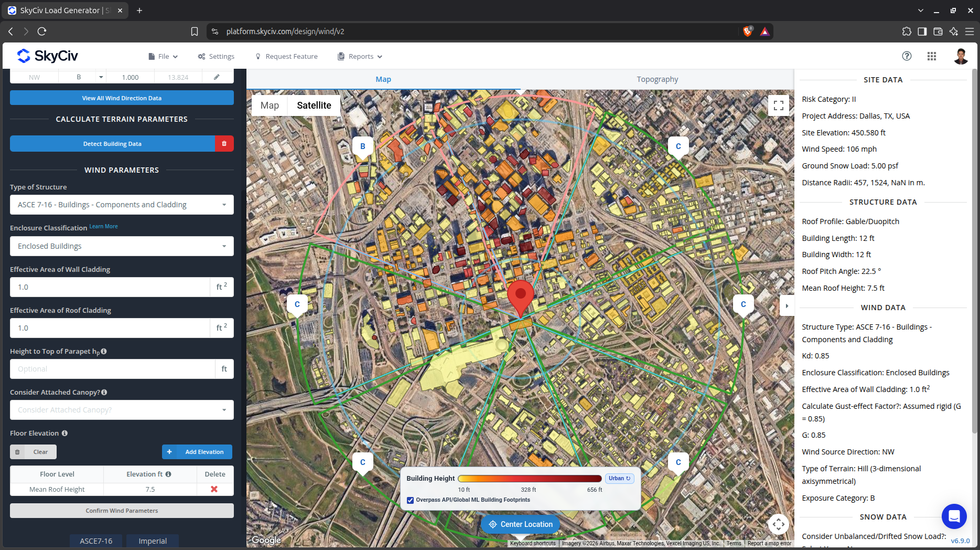Switch to the Topography tab
The height and width of the screenshot is (550, 980).
click(657, 79)
